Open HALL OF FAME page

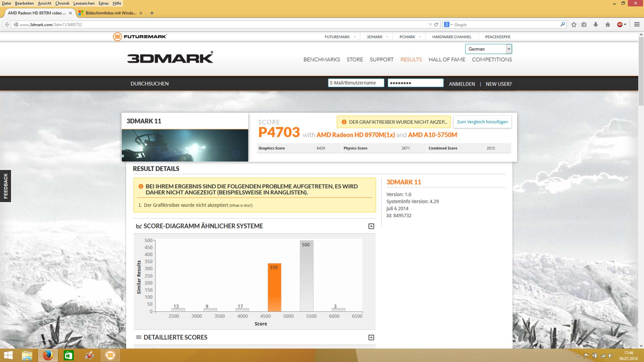tap(447, 59)
